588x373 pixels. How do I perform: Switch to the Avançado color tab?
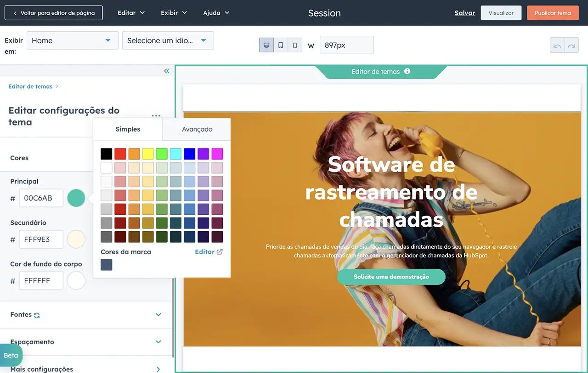coord(196,129)
